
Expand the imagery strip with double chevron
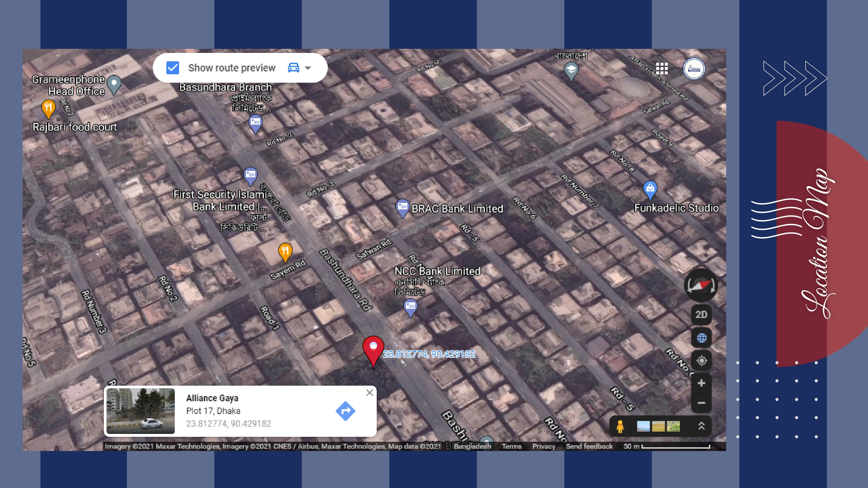point(701,426)
